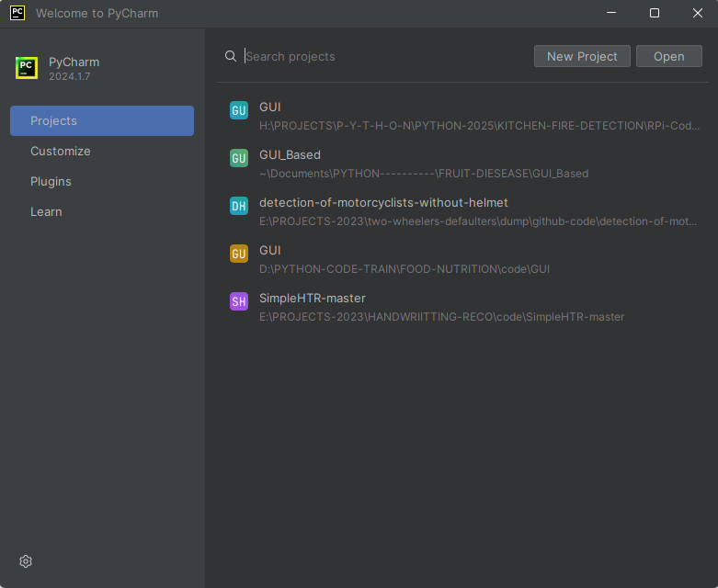Open the Plugins tab
Image resolution: width=718 pixels, height=588 pixels.
[102, 181]
